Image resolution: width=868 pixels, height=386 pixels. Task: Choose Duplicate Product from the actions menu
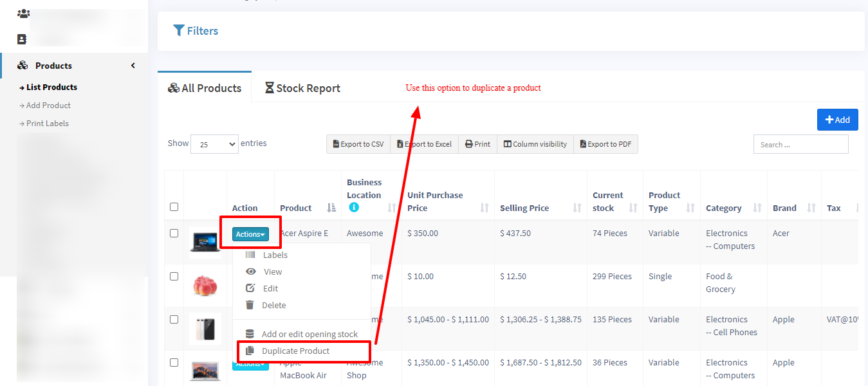click(x=295, y=351)
